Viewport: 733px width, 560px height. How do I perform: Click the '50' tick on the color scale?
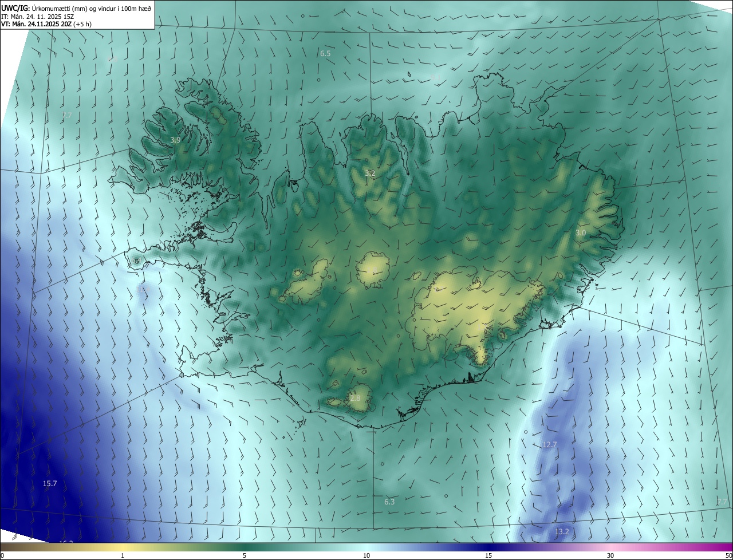click(728, 555)
